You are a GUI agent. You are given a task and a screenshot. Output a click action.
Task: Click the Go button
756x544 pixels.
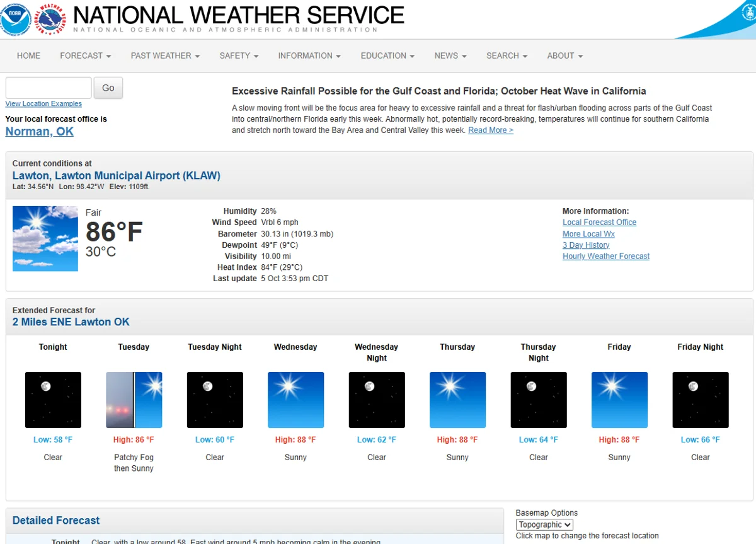coord(108,88)
